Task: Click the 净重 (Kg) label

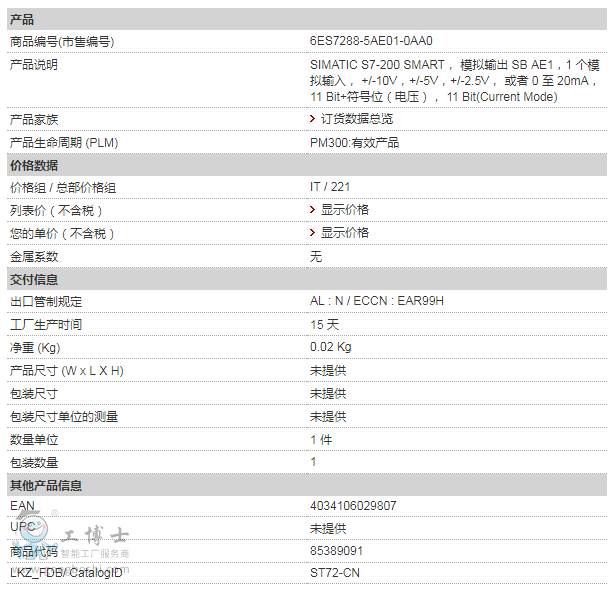Action: tap(35, 348)
